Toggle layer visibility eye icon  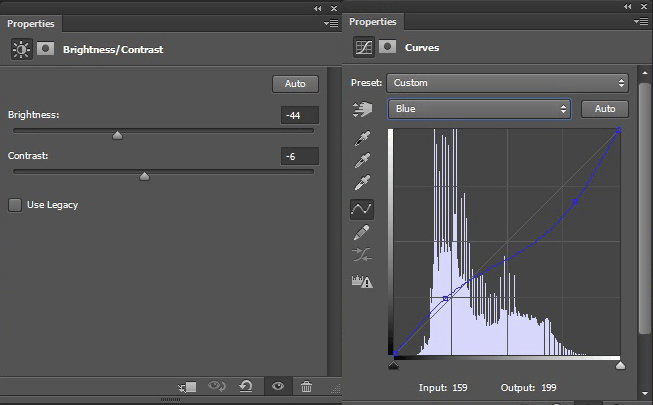point(278,386)
